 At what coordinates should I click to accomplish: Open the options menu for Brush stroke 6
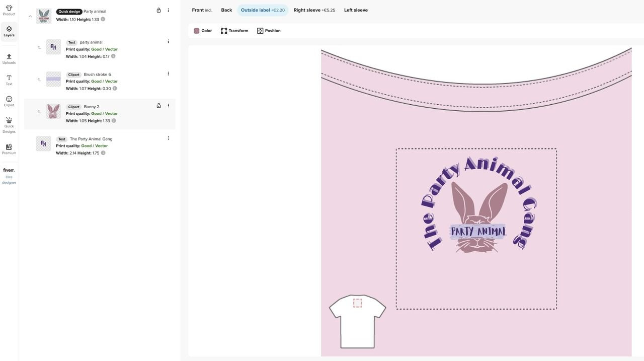point(168,73)
